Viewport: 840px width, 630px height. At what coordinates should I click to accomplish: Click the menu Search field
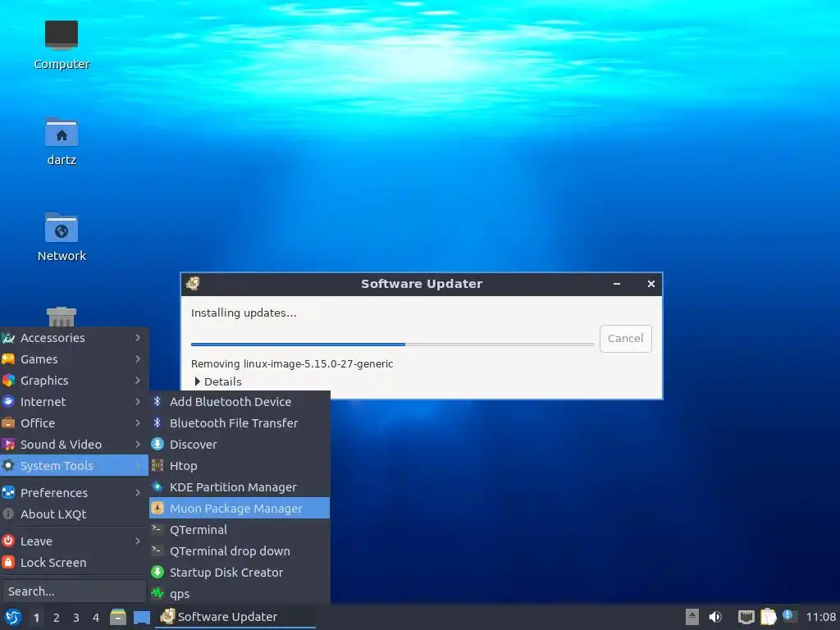(x=73, y=591)
